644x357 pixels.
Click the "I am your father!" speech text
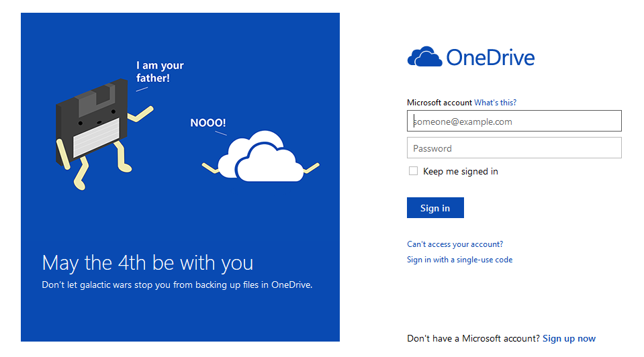160,72
